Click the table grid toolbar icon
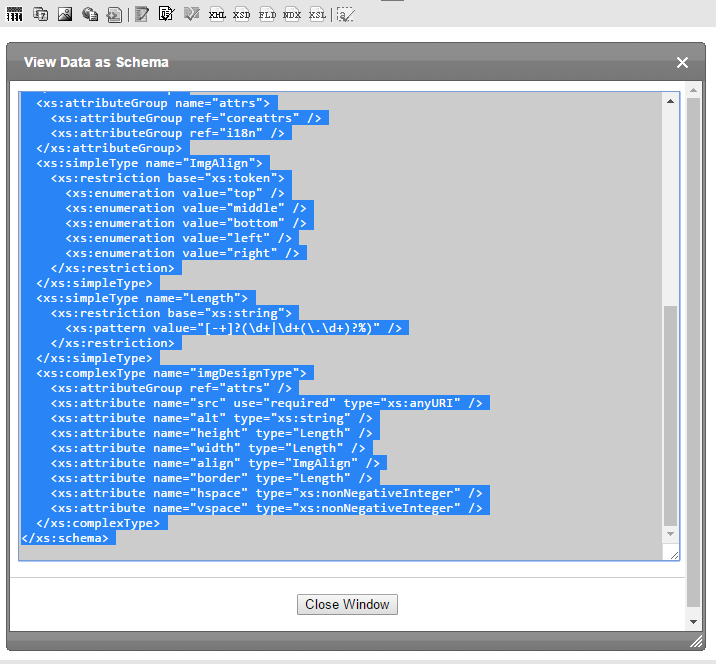Image resolution: width=716 pixels, height=664 pixels. pyautogui.click(x=15, y=14)
